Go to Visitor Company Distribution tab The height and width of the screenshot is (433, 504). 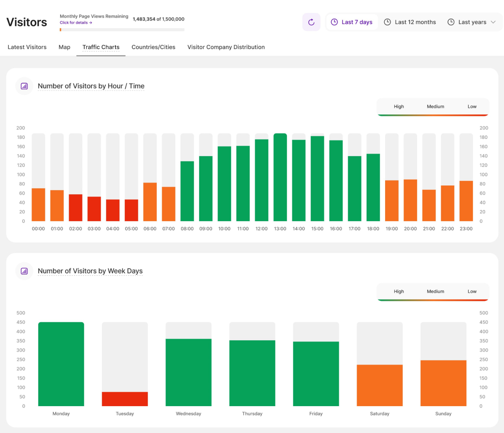tap(226, 47)
